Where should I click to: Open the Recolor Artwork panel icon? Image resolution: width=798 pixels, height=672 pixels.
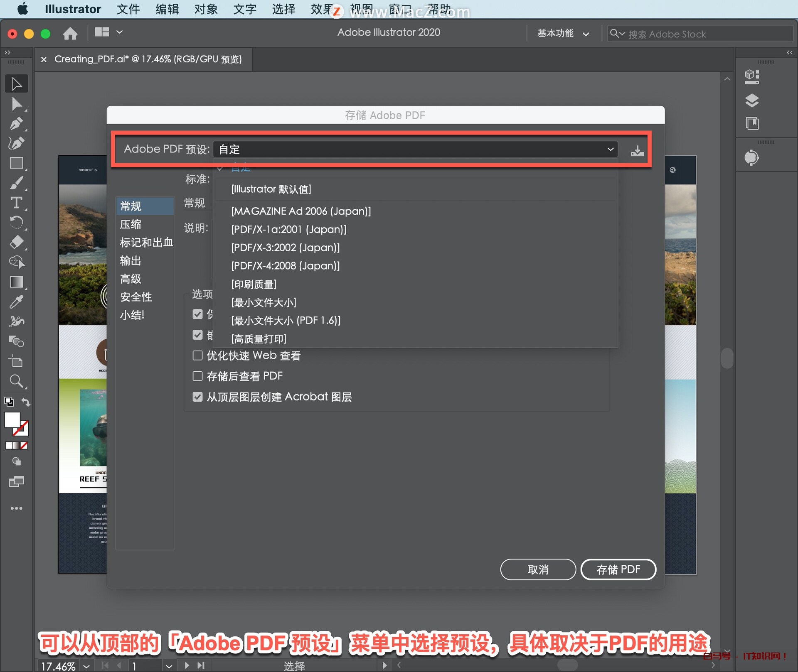coord(751,158)
